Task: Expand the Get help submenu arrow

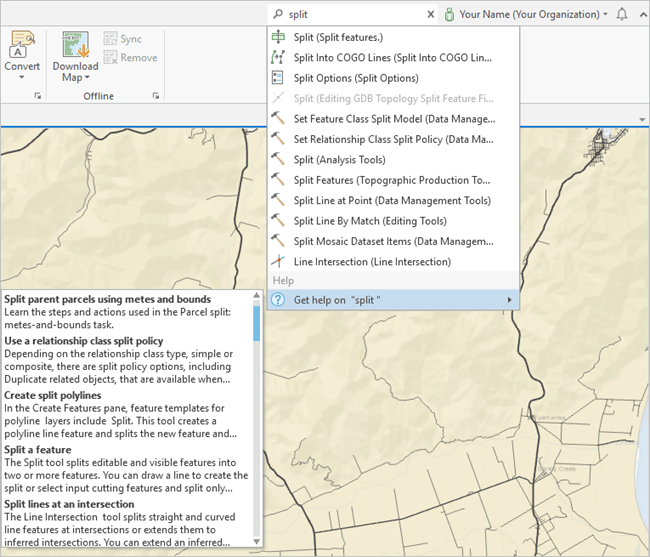Action: [509, 300]
